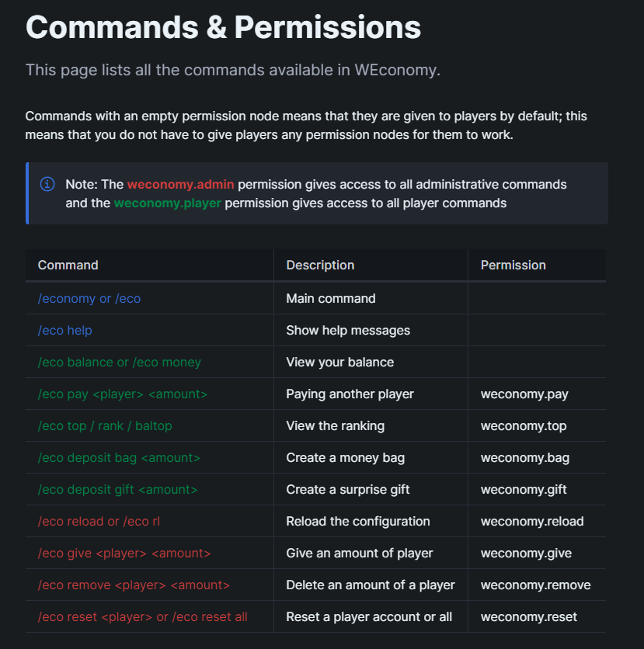The width and height of the screenshot is (644, 649).
Task: Click the /economy or /eco command
Action: tap(89, 298)
